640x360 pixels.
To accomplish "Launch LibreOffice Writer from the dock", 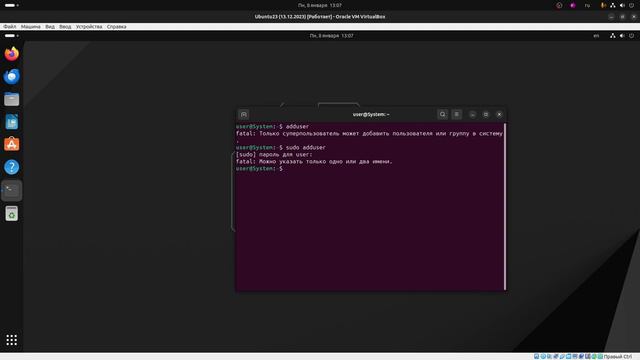I will pos(11,122).
